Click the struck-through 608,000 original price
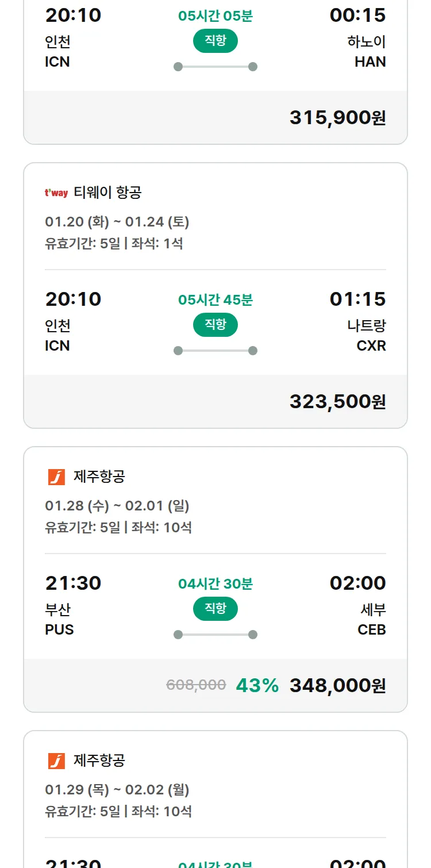This screenshot has height=868, width=431. [196, 685]
